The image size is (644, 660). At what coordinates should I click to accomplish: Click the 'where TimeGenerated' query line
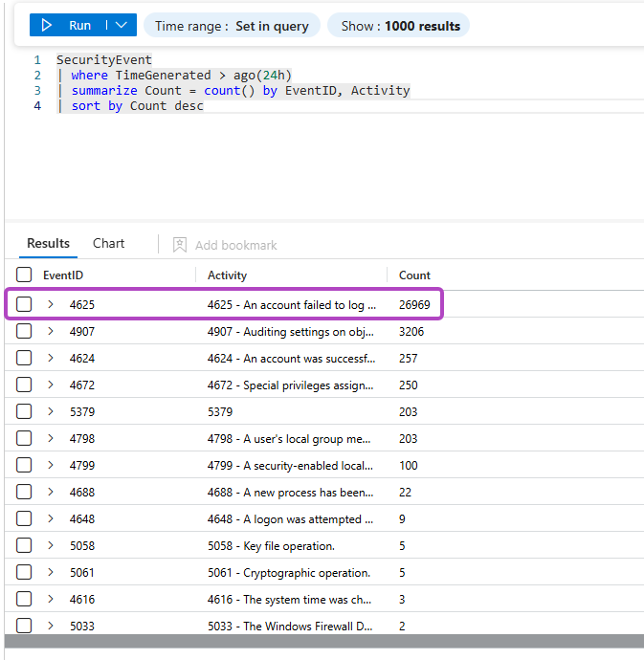coord(174,76)
